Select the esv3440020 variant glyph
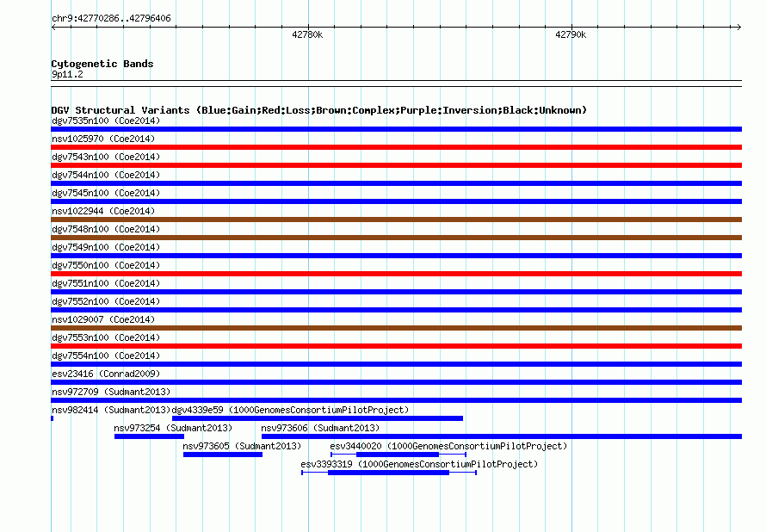The image size is (766, 532). pyautogui.click(x=398, y=455)
